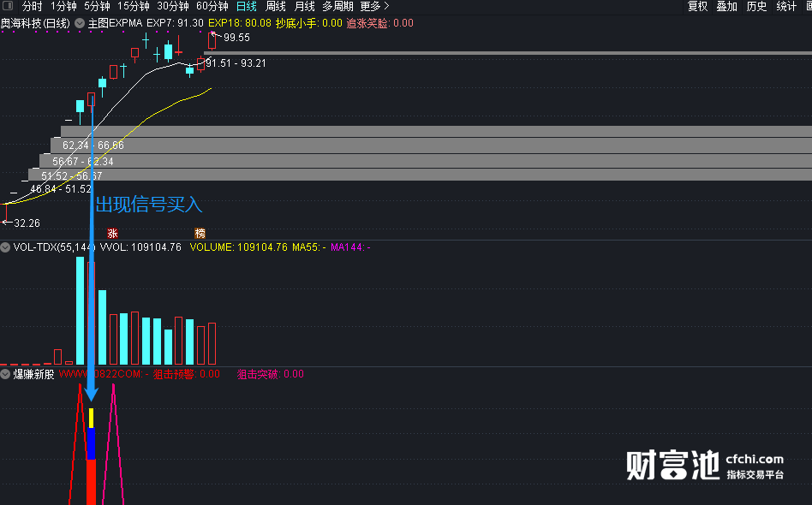
Task: Switch to the 分时 timeframe tab
Action: pyautogui.click(x=32, y=6)
